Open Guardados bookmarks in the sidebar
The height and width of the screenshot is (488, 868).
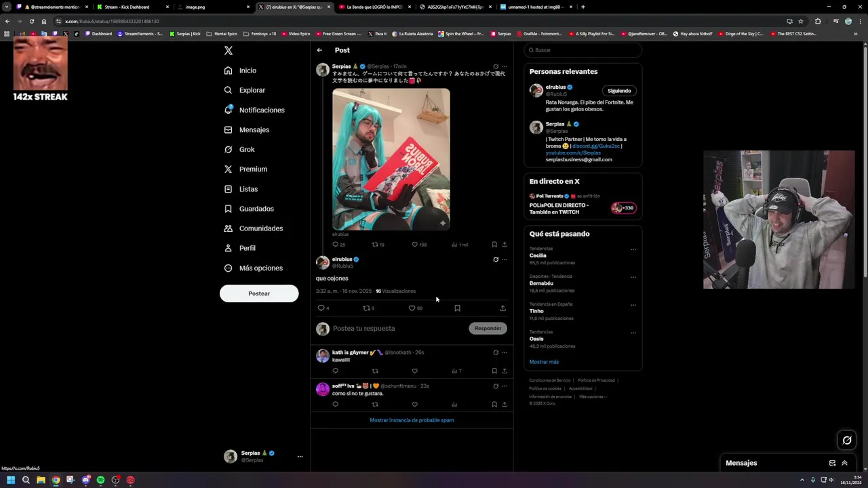tap(249, 209)
